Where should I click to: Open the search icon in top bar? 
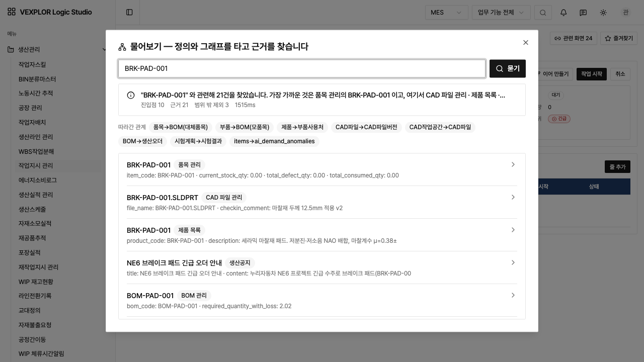[x=543, y=13]
